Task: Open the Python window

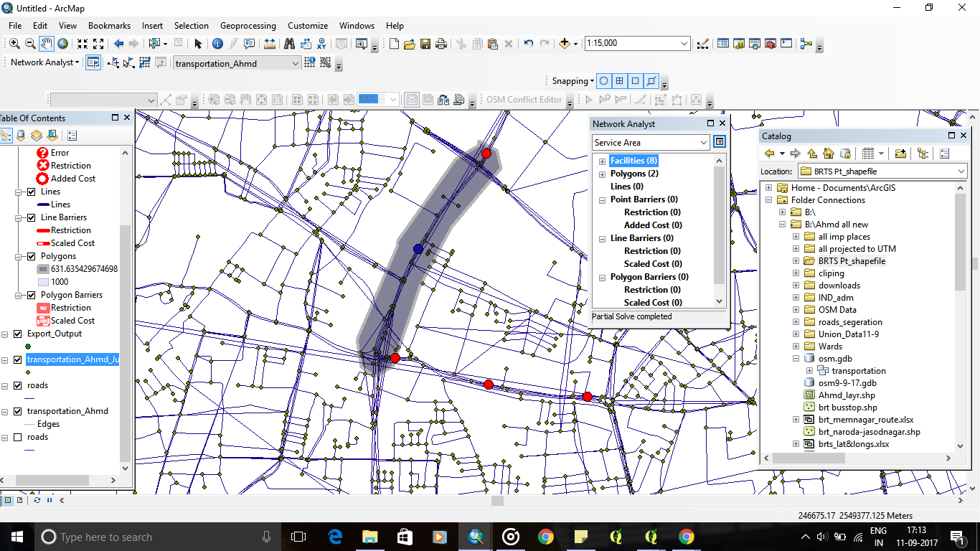Action: (x=786, y=43)
